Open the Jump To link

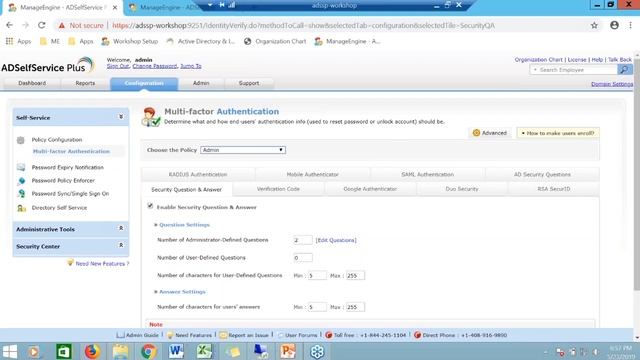(x=191, y=66)
